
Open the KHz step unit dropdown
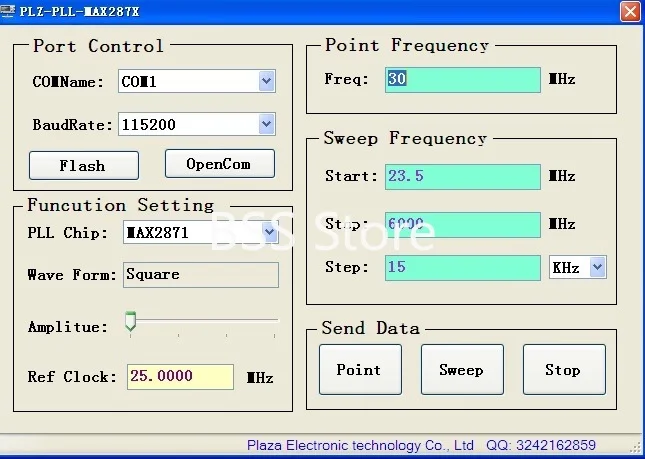(578, 267)
